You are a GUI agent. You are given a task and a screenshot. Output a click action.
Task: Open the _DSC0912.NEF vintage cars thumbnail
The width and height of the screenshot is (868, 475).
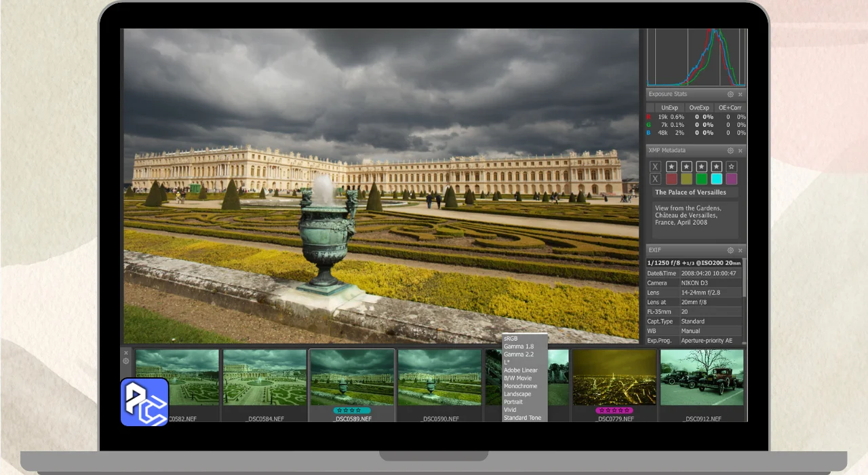pyautogui.click(x=702, y=378)
